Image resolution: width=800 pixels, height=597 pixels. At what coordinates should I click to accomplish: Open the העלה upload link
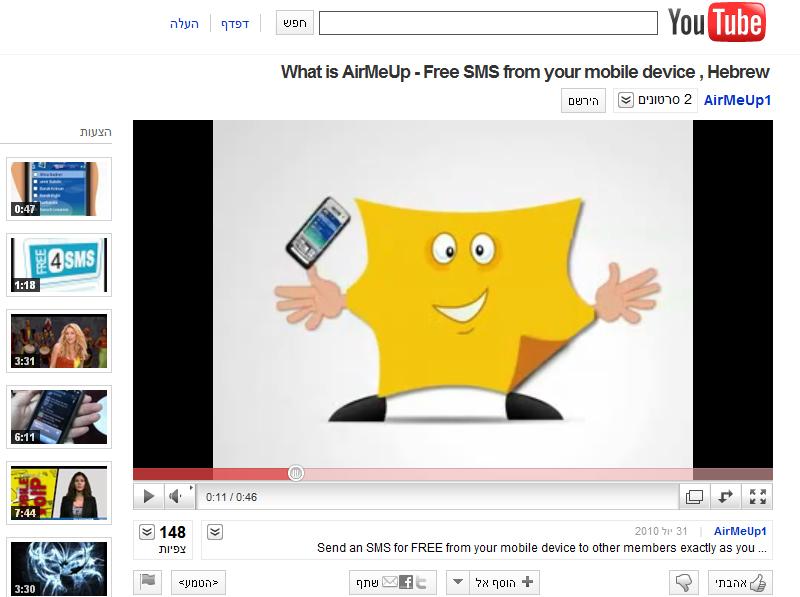coord(184,23)
